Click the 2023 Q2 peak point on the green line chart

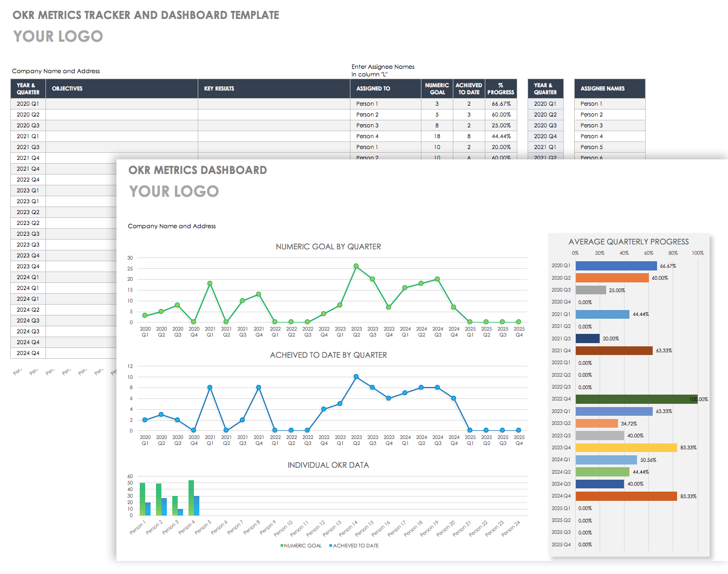click(356, 266)
